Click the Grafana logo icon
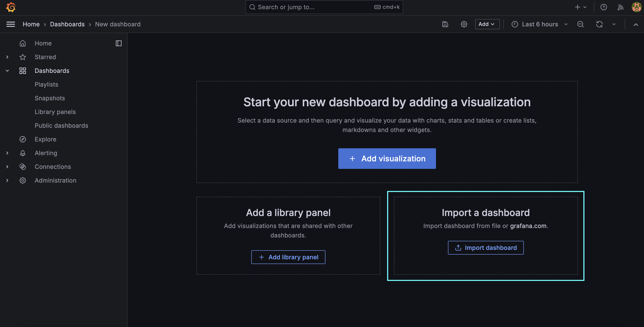 pos(11,7)
